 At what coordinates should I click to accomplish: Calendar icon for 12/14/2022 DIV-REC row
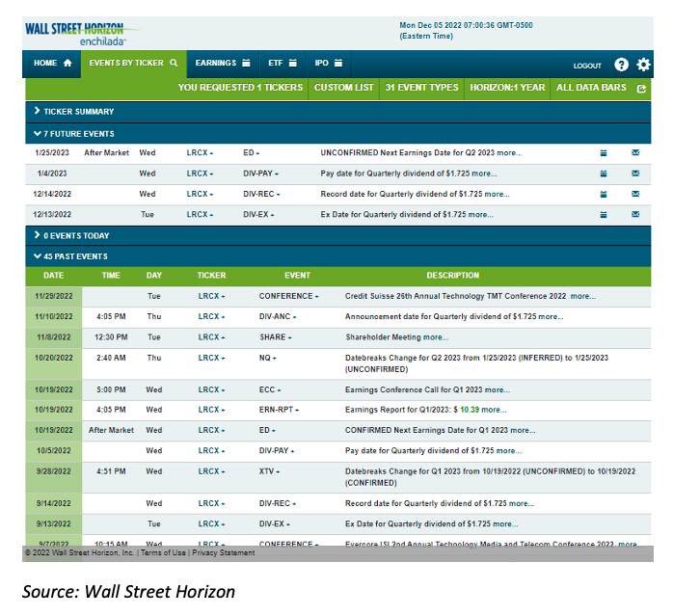click(x=604, y=194)
